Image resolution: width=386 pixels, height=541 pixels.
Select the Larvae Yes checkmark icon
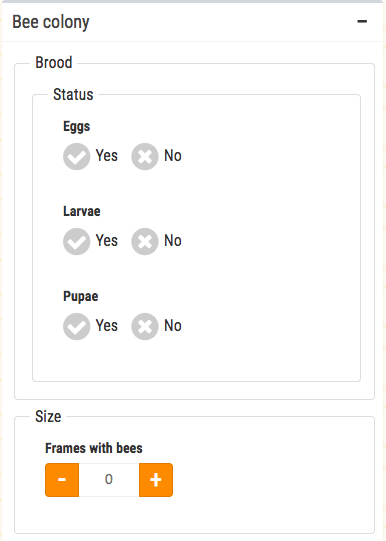point(76,242)
